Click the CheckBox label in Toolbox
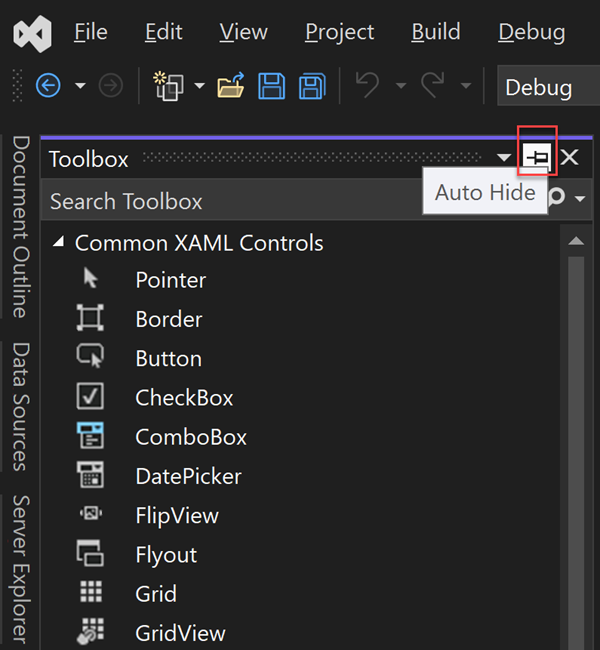 (184, 398)
